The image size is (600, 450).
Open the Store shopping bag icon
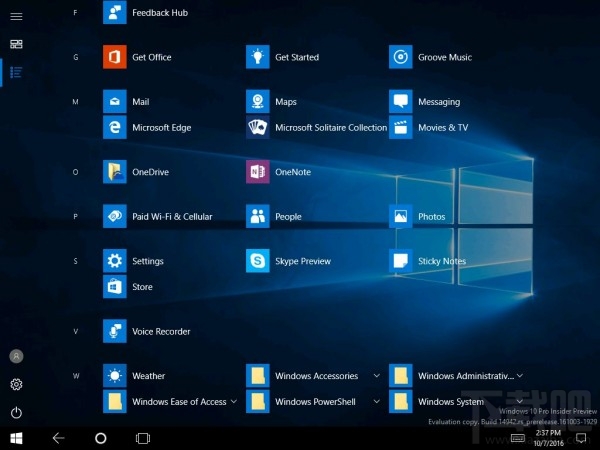114,287
